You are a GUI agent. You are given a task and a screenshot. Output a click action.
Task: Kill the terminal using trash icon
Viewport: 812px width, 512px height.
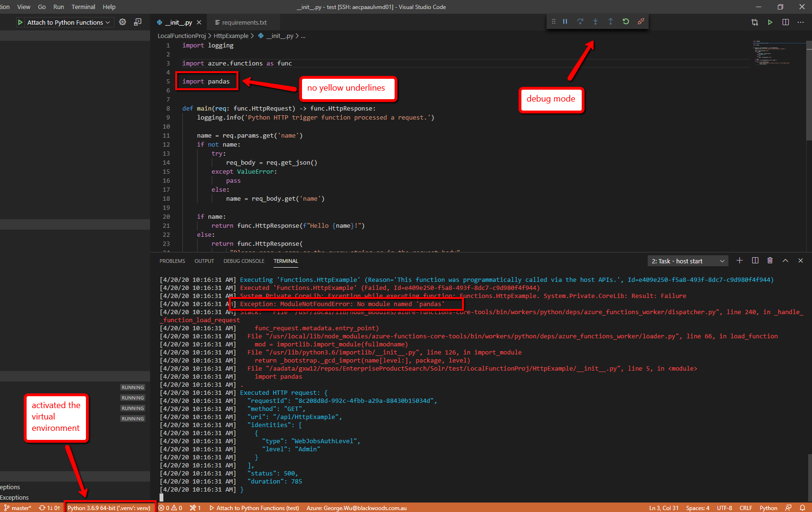770,261
